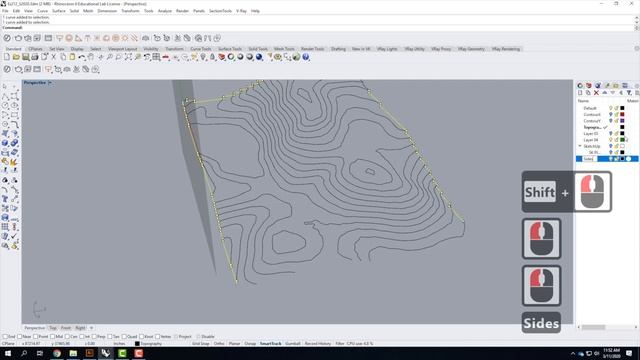640x360 pixels.
Task: Switch to the Solid Tools toolbar tab
Action: [x=258, y=49]
